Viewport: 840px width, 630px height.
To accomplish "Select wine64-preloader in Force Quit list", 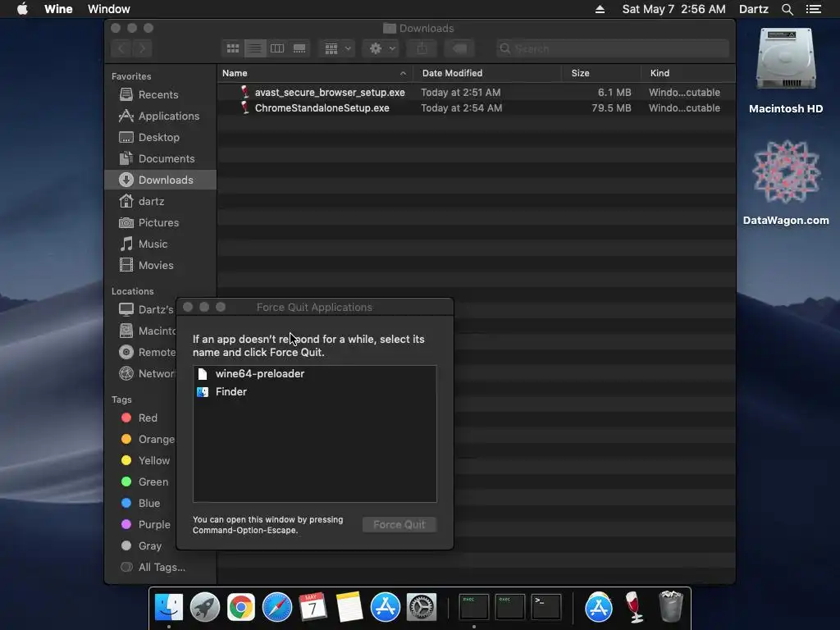I will (314, 374).
